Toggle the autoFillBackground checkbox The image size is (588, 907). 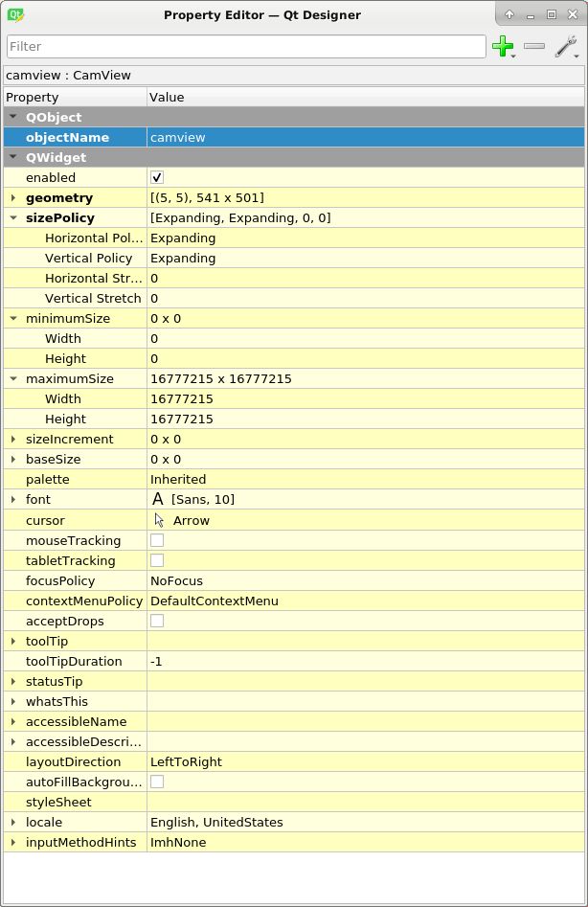pos(157,782)
